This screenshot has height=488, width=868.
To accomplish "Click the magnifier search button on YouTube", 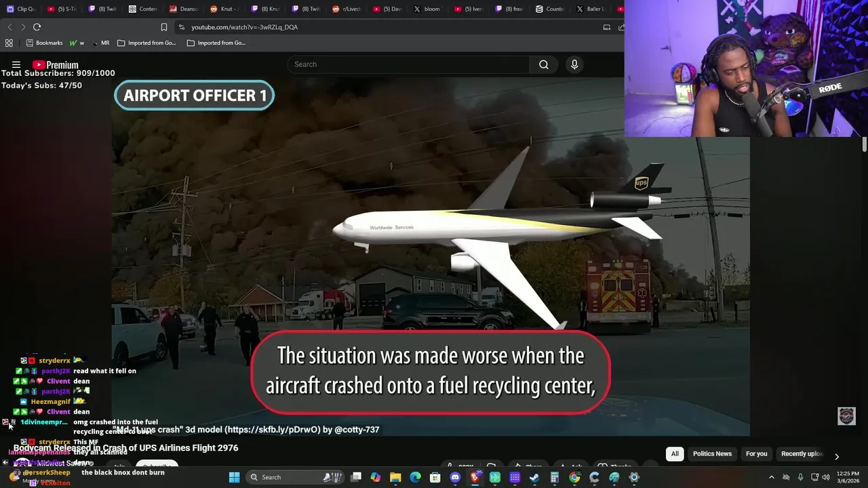I will 544,64.
